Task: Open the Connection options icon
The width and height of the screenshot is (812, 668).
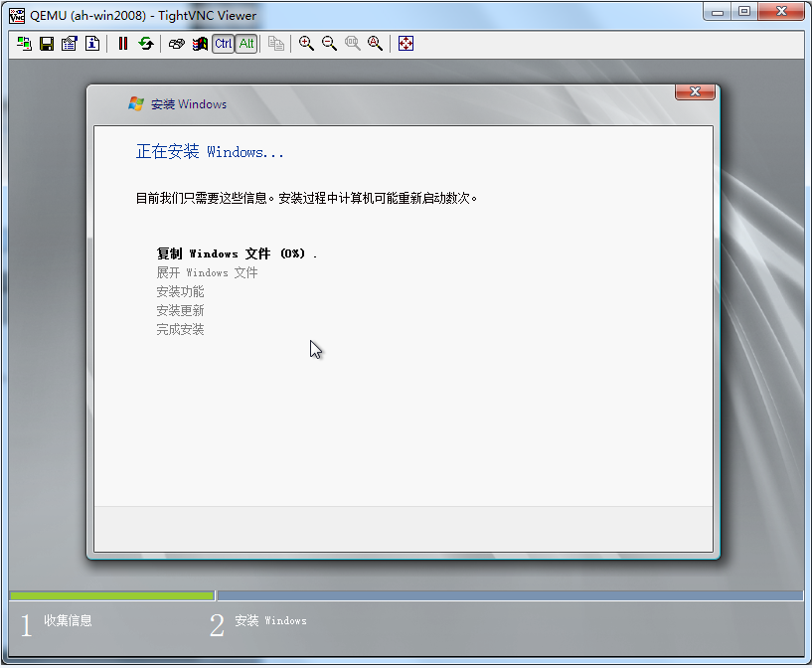Action: tap(69, 44)
